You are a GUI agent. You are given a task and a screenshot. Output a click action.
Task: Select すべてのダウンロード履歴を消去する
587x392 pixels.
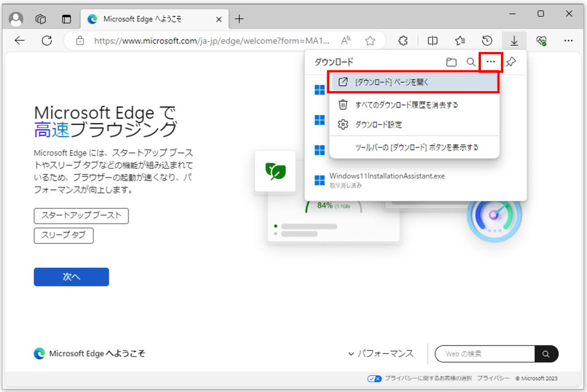pos(414,105)
